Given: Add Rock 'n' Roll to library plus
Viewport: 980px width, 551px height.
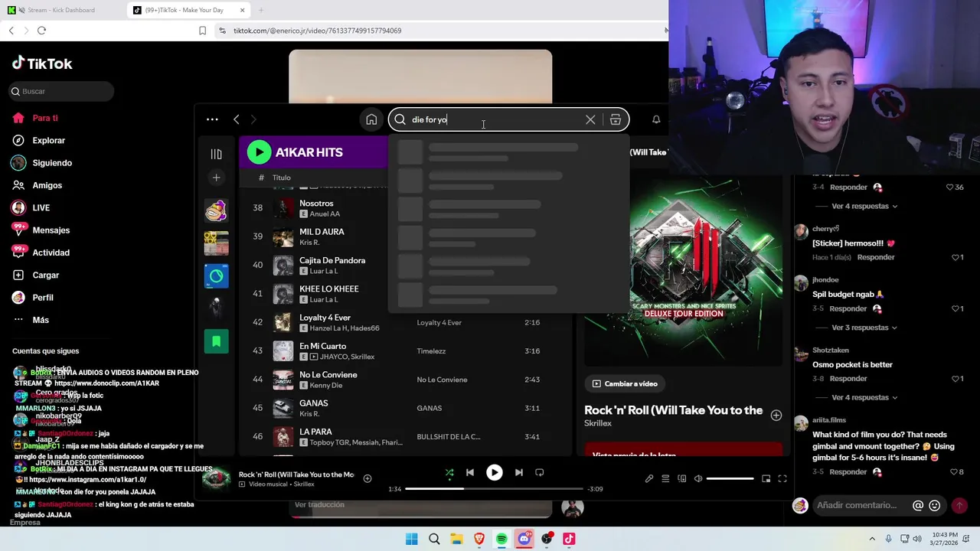Looking at the screenshot, I should (x=776, y=415).
